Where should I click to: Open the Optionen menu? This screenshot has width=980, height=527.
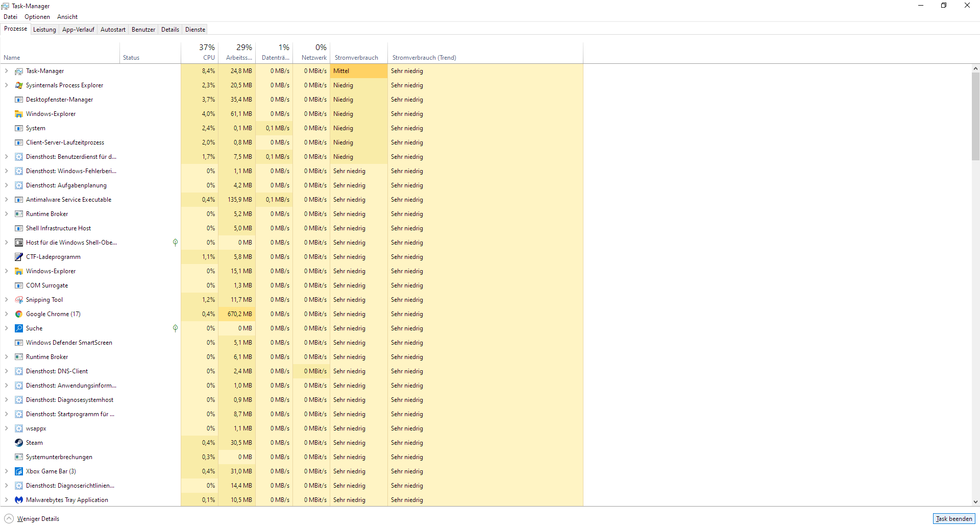pyautogui.click(x=37, y=17)
